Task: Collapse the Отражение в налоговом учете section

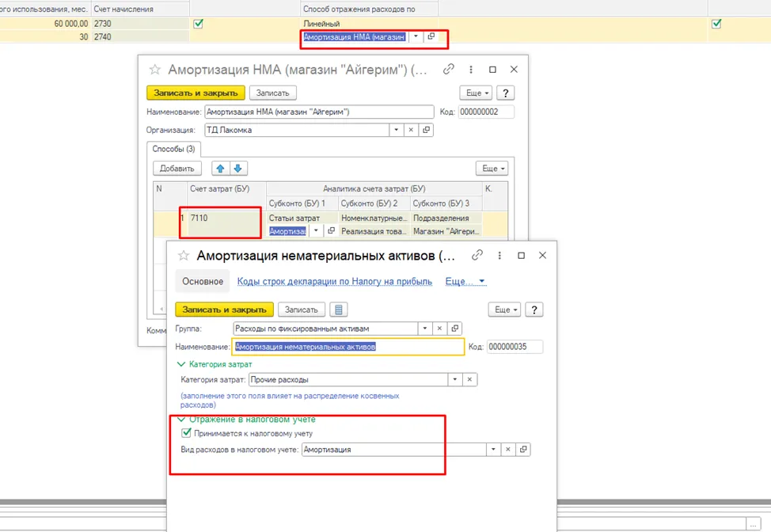Action: coord(181,420)
